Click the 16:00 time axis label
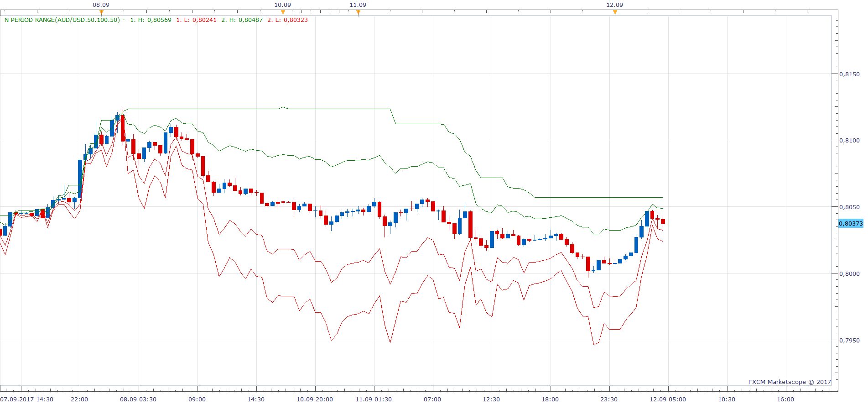868x405 pixels. coord(785,399)
